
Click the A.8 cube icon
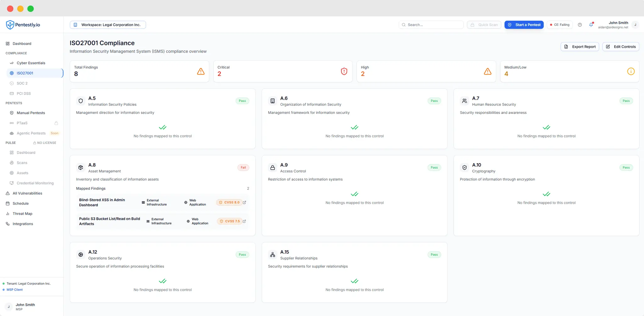(x=81, y=168)
